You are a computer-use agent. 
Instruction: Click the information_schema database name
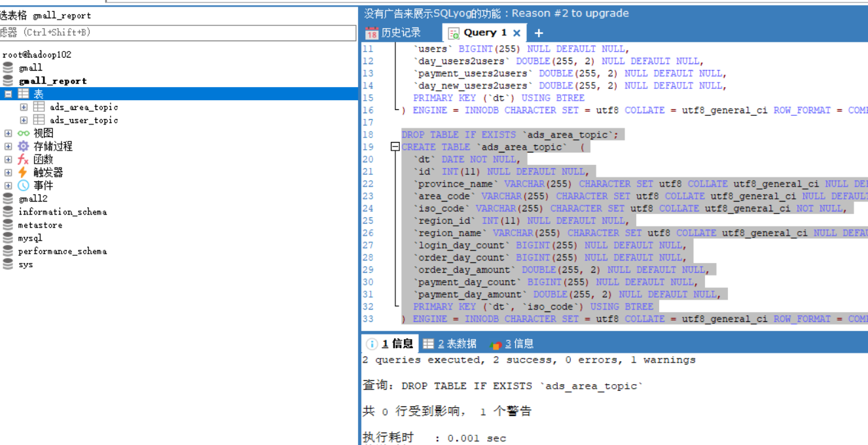[x=62, y=212]
